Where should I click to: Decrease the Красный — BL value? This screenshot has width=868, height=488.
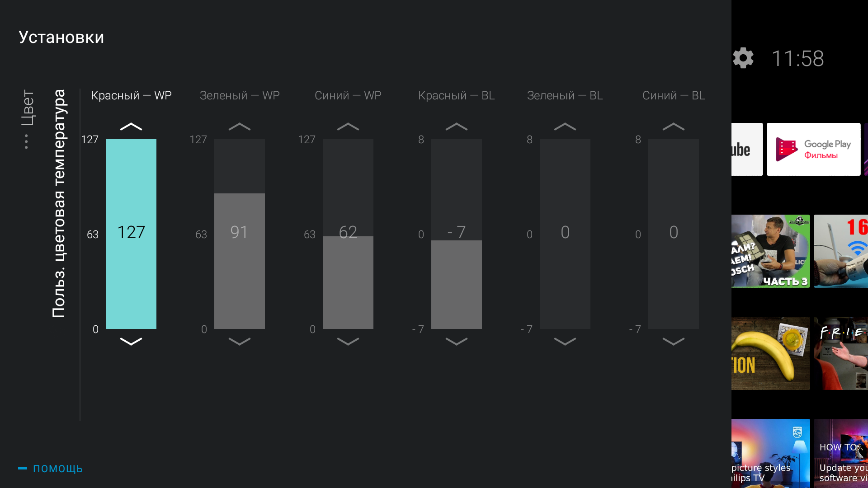click(x=457, y=342)
